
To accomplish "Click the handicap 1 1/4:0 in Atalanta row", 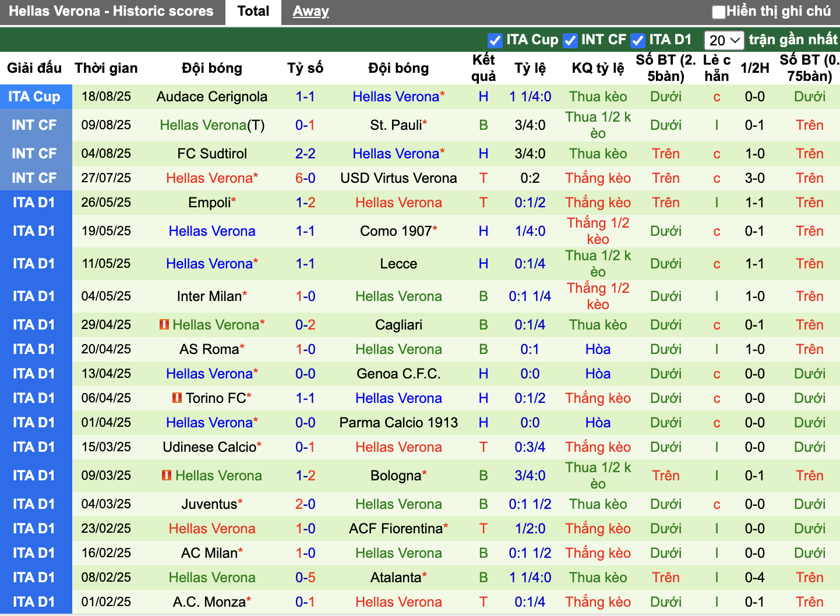I will [x=530, y=578].
